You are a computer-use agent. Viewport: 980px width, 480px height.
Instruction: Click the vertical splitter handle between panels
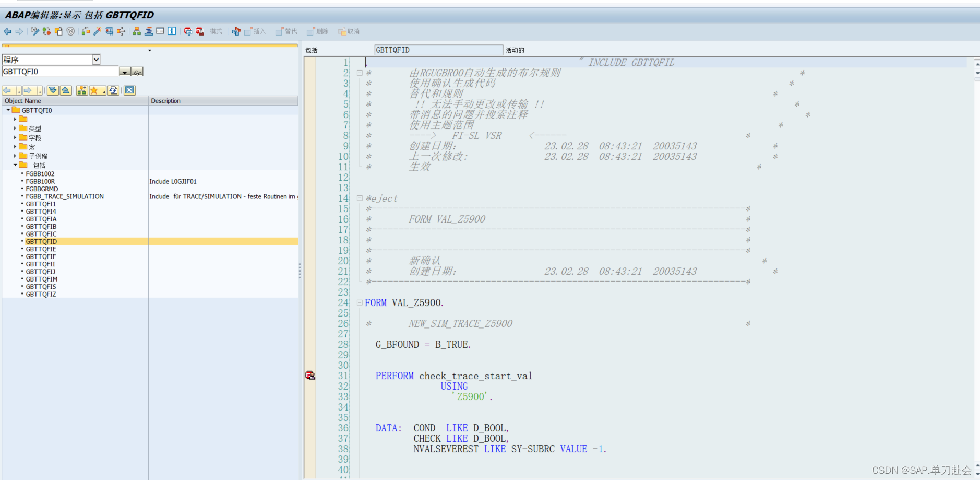(x=300, y=271)
